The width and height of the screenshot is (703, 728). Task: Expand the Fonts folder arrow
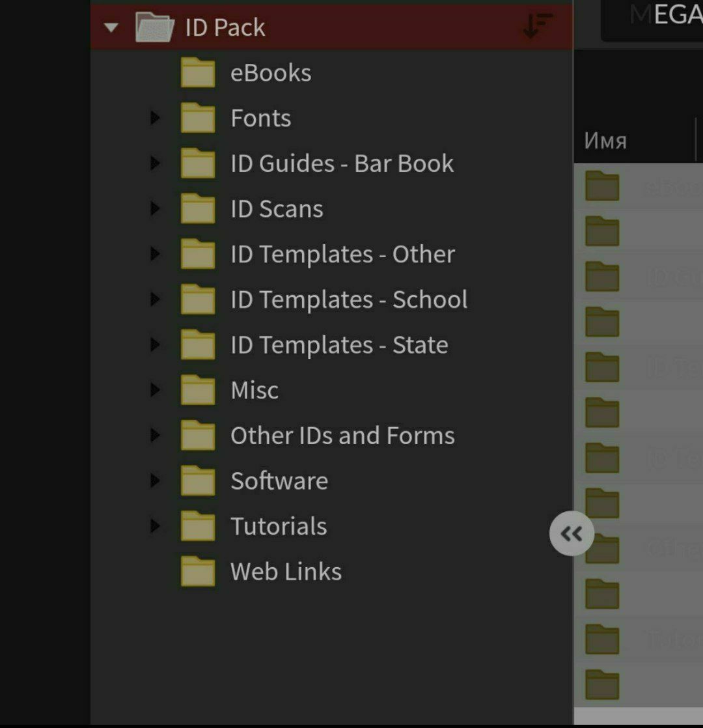click(x=155, y=119)
